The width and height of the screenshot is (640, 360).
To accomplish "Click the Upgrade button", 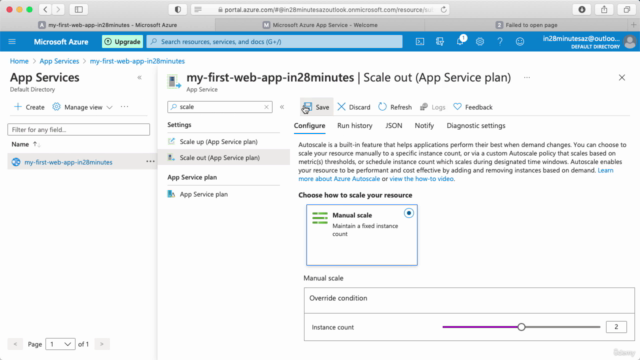I will [122, 42].
